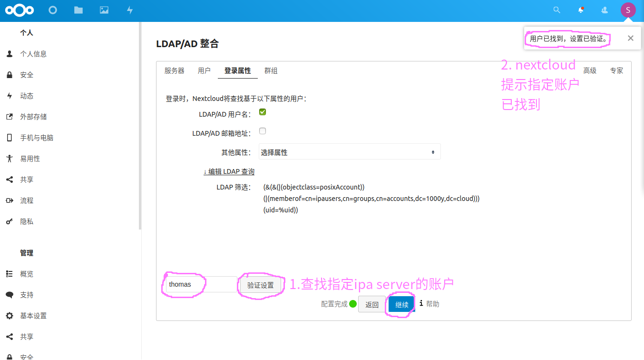
Task: Open the 专家 tab
Action: (616, 70)
